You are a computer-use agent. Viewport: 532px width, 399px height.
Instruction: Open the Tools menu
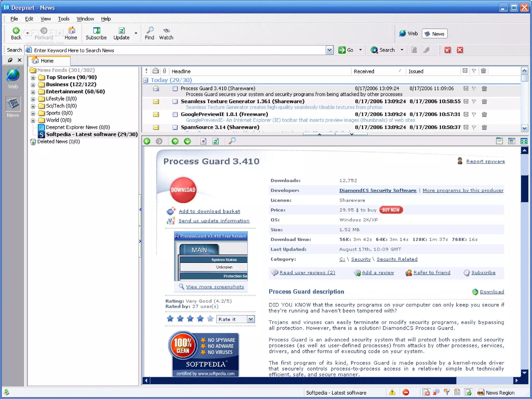pyautogui.click(x=63, y=19)
